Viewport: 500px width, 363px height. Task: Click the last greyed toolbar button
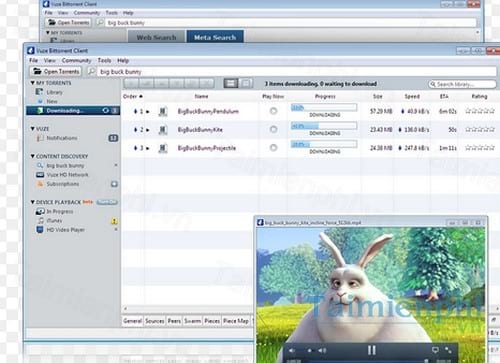click(x=207, y=83)
